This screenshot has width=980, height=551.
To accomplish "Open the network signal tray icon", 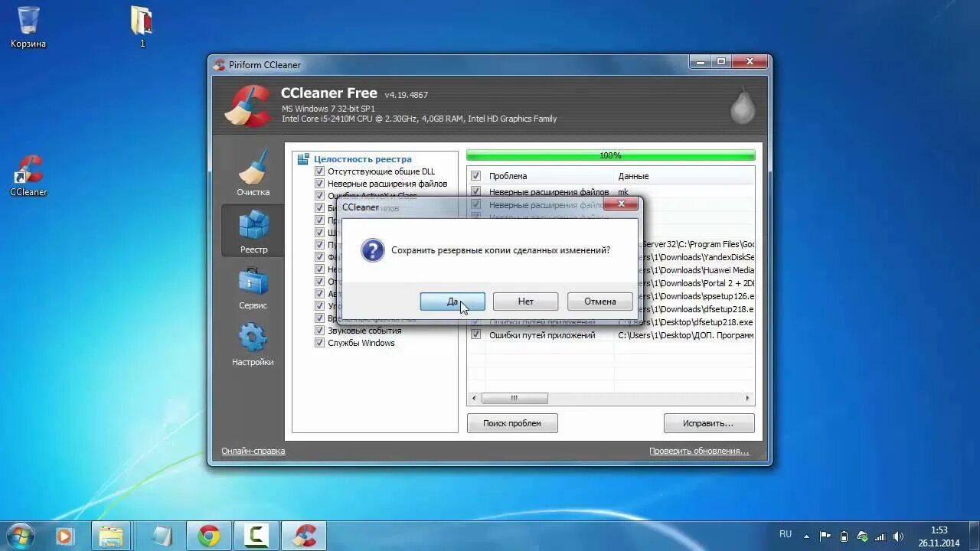I will coord(880,536).
